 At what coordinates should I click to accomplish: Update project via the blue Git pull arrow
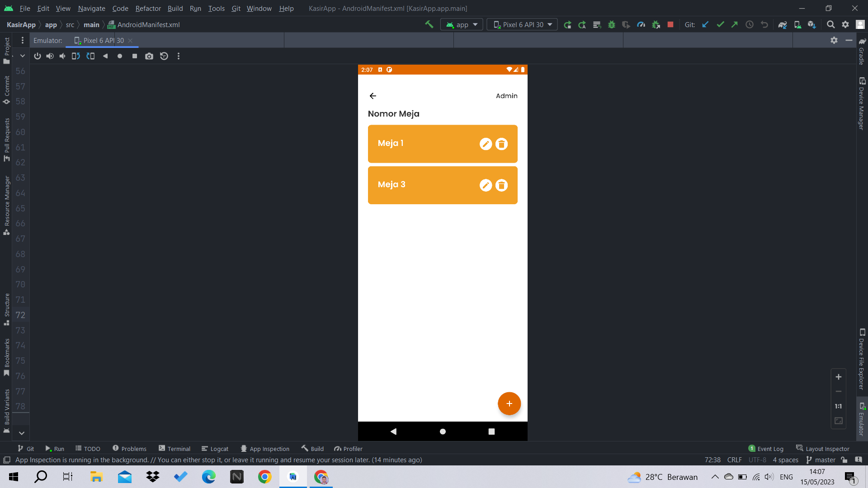pyautogui.click(x=705, y=24)
